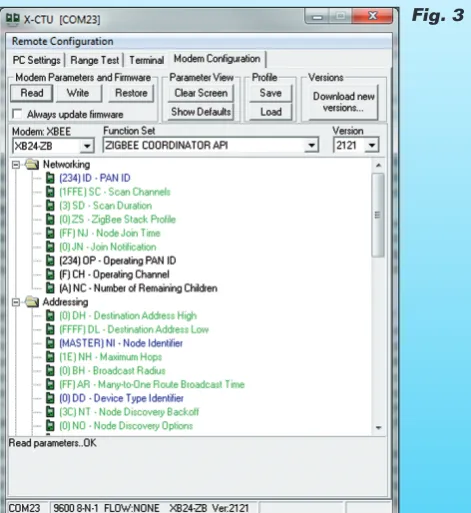Viewport: 471px width, 513px height.
Task: Select the (0) DD - Device Type Identifier row
Action: click(x=121, y=398)
